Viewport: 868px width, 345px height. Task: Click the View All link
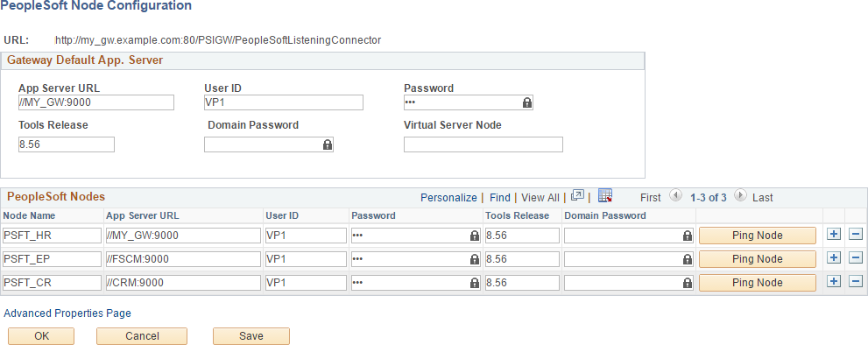click(540, 198)
